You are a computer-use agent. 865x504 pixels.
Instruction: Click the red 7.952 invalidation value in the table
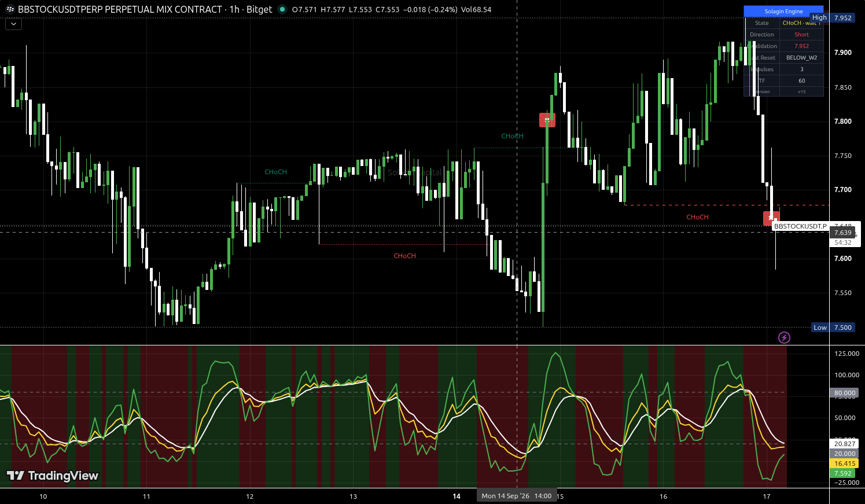(x=801, y=46)
